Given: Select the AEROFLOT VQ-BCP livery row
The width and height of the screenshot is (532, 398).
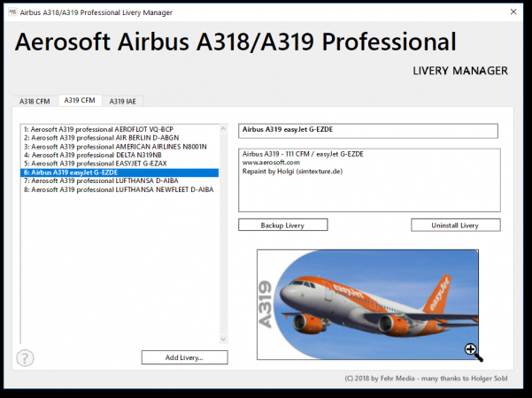Looking at the screenshot, I should click(120, 129).
